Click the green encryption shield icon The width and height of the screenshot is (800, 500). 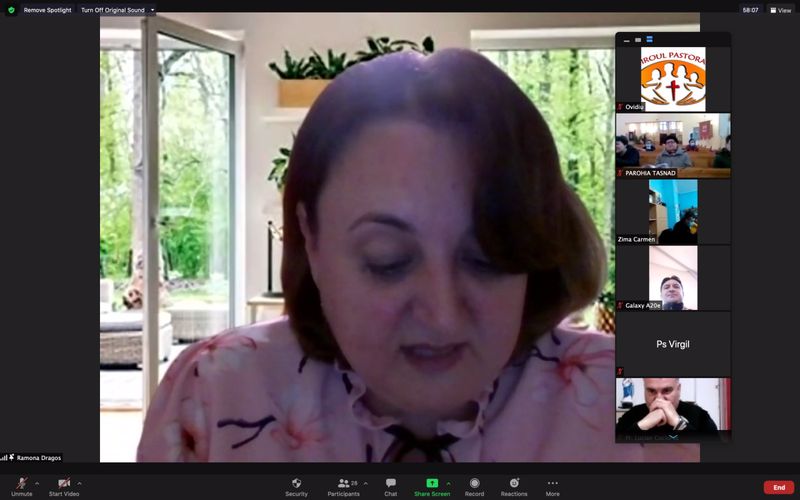(11, 10)
